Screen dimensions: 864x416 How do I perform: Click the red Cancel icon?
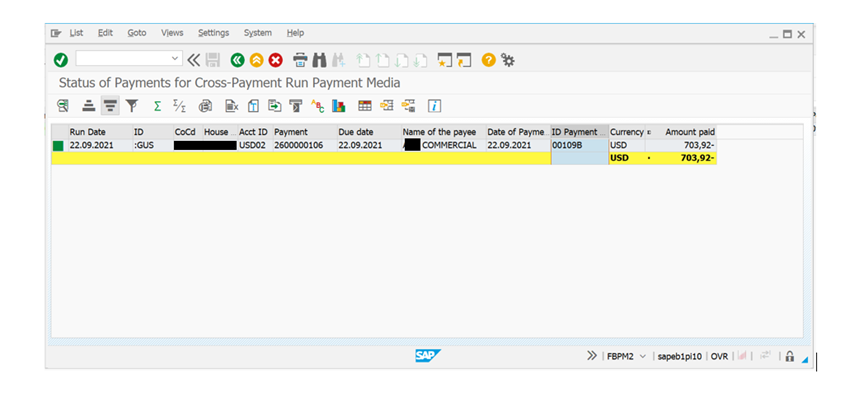coord(275,60)
